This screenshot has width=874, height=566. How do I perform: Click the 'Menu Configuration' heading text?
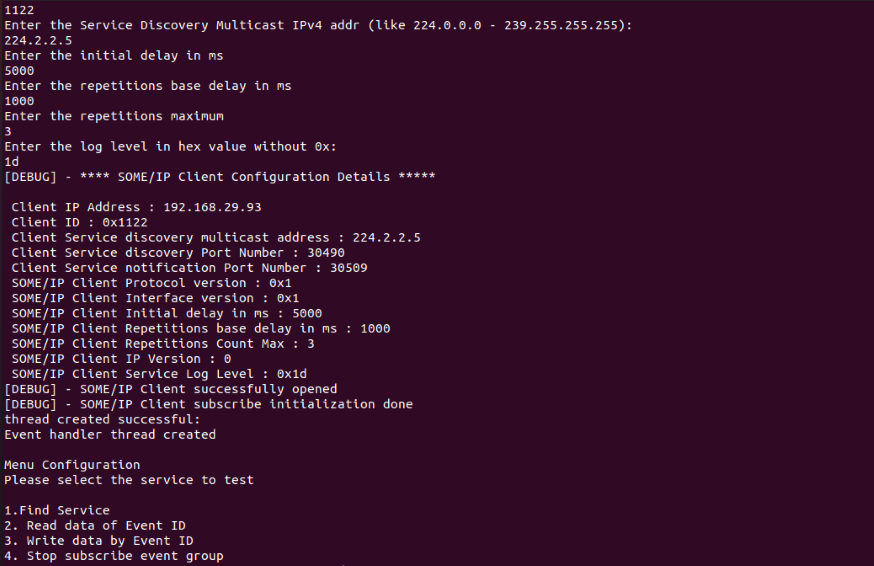click(x=72, y=465)
